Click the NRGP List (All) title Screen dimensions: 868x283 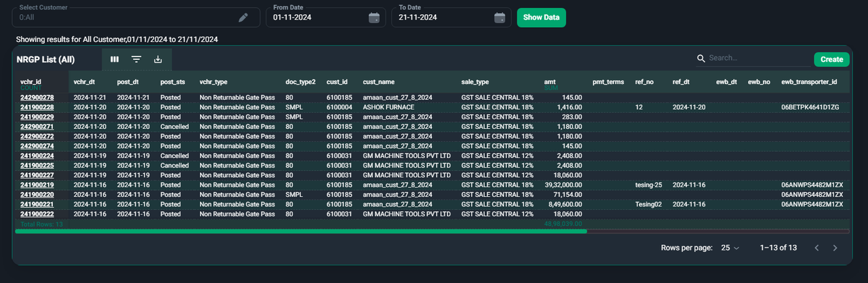click(45, 60)
